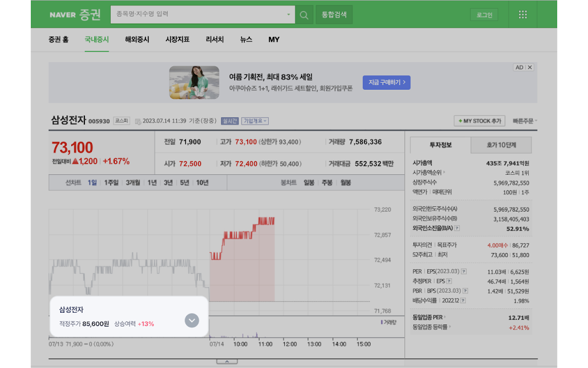Expand the 삼성전자 적정주가 card chevron
This screenshot has width=588, height=368.
point(192,320)
